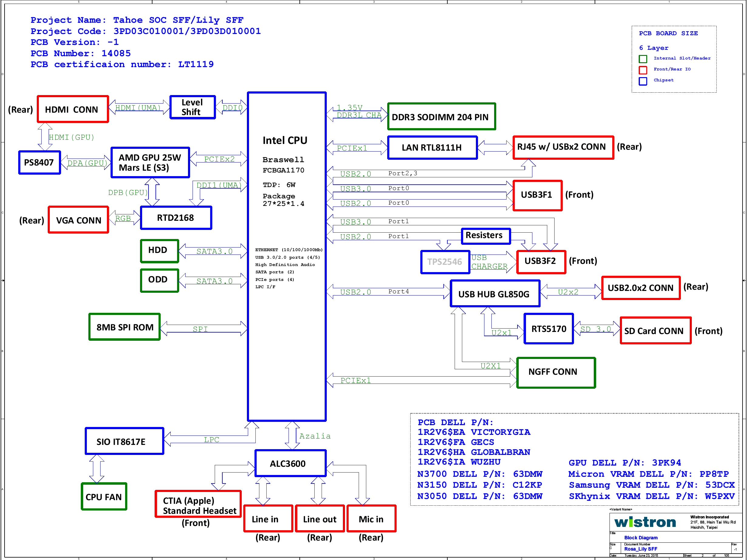The width and height of the screenshot is (748, 560).
Task: Click the Project Name title line
Action: [x=137, y=20]
